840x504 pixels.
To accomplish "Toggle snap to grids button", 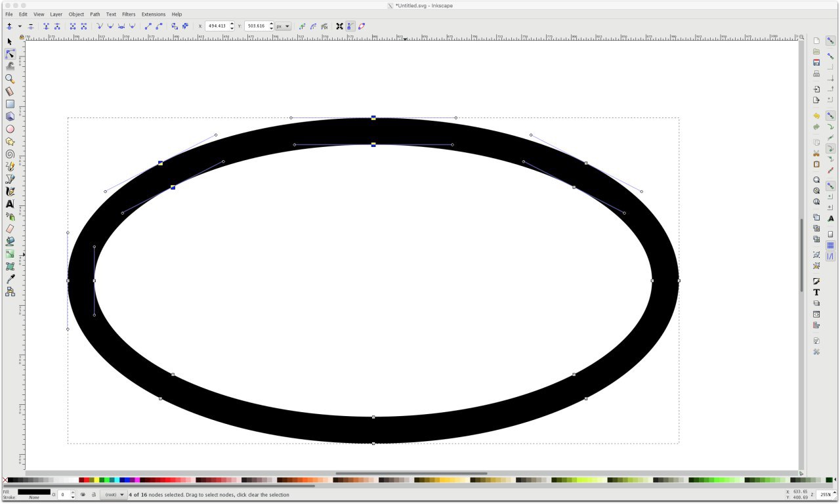I will pos(830,245).
